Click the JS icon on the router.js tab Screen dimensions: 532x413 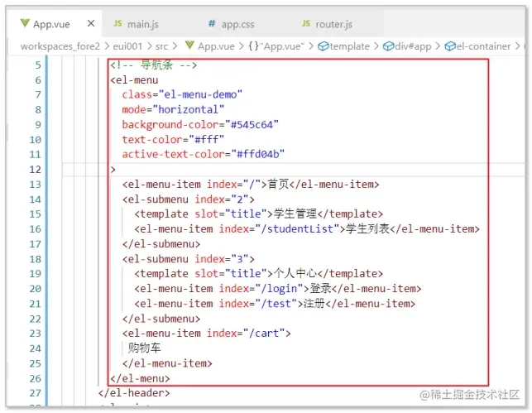click(x=306, y=23)
